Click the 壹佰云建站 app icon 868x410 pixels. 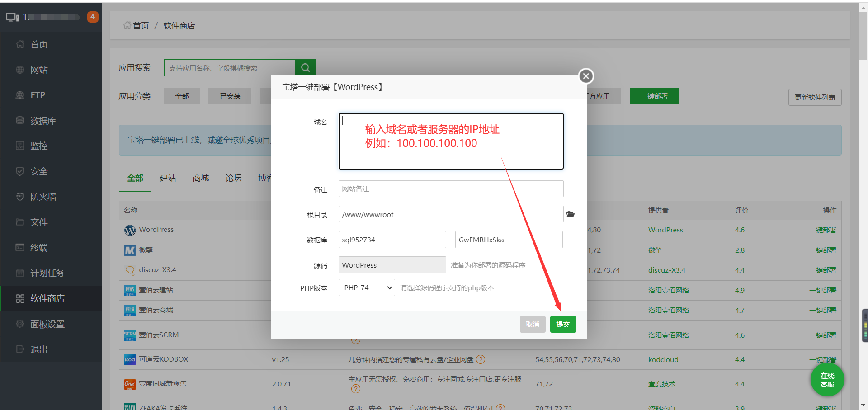click(x=130, y=290)
